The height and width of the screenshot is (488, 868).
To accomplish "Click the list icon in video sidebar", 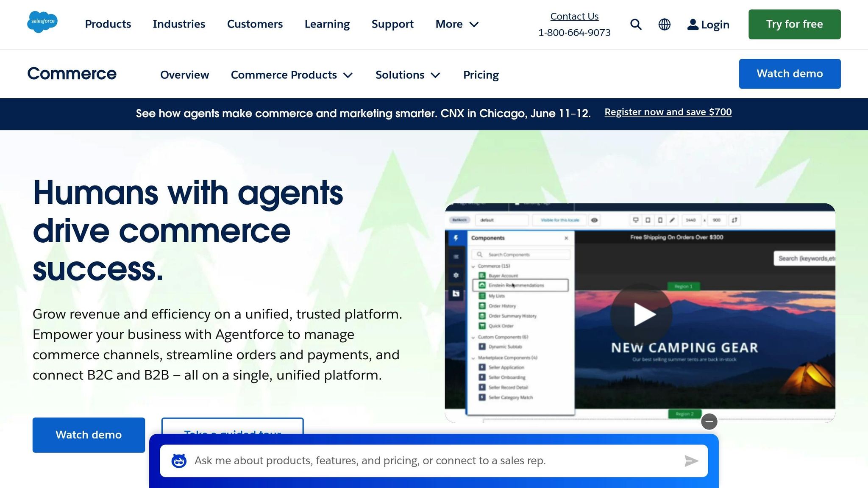I will 456,257.
